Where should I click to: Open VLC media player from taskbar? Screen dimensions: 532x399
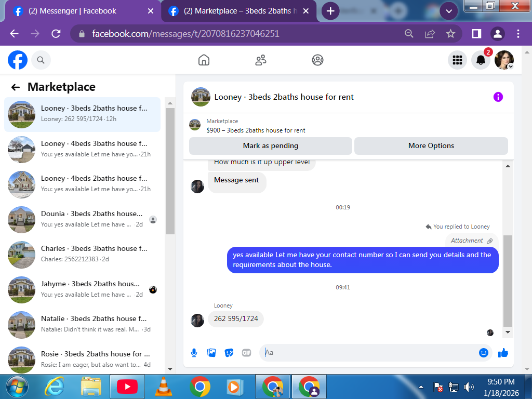164,387
